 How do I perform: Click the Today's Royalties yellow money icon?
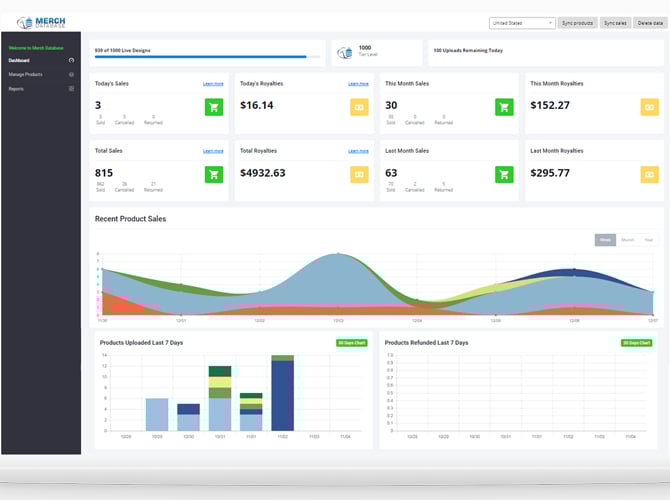[359, 107]
